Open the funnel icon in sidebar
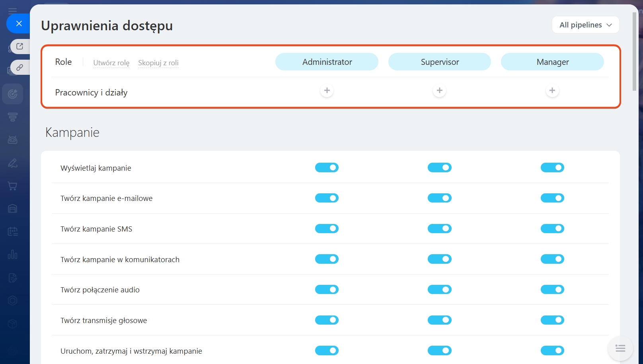This screenshot has width=643, height=364. (13, 117)
